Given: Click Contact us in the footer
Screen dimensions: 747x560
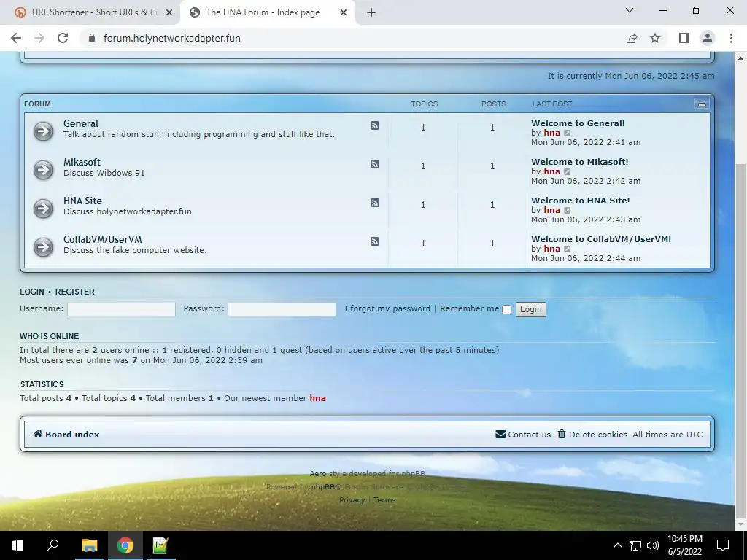Looking at the screenshot, I should tap(523, 435).
